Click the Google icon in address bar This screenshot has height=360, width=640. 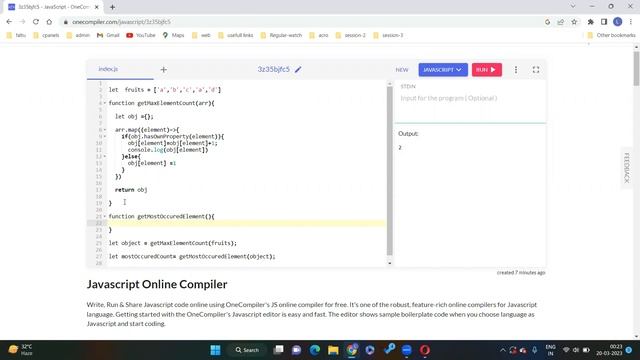tap(547, 22)
